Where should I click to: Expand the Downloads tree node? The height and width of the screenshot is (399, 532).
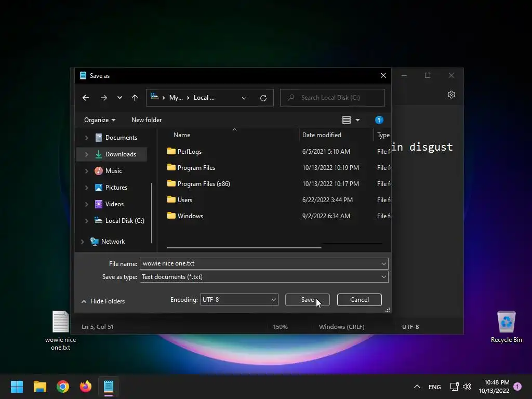(86, 154)
